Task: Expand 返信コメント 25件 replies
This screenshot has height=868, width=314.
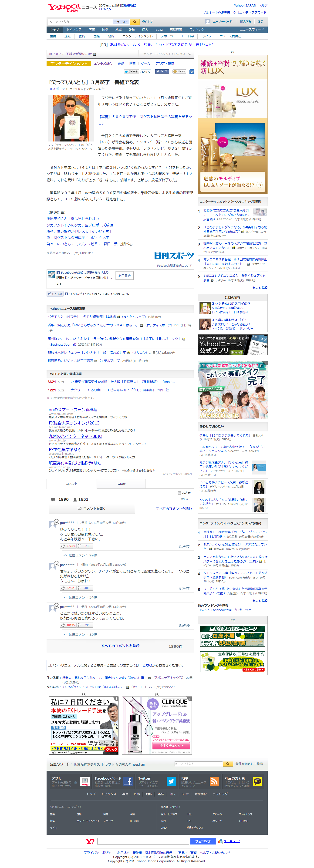Action: pyautogui.click(x=80, y=634)
